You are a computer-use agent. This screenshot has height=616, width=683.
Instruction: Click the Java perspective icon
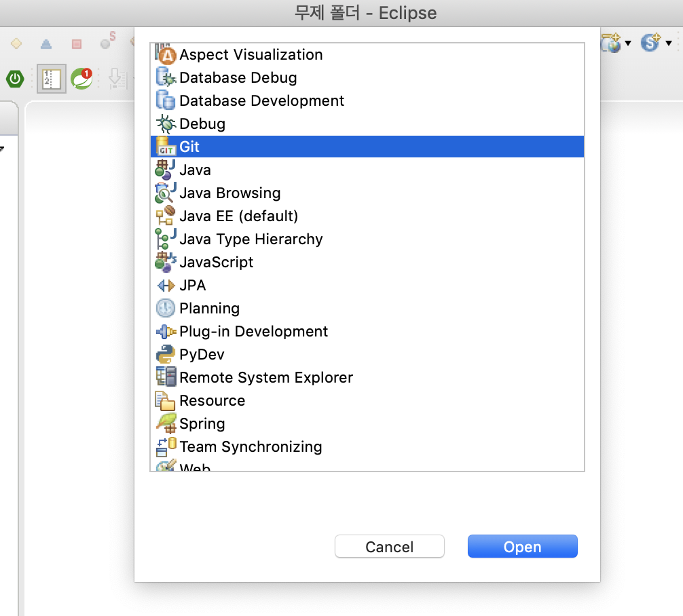coord(166,170)
